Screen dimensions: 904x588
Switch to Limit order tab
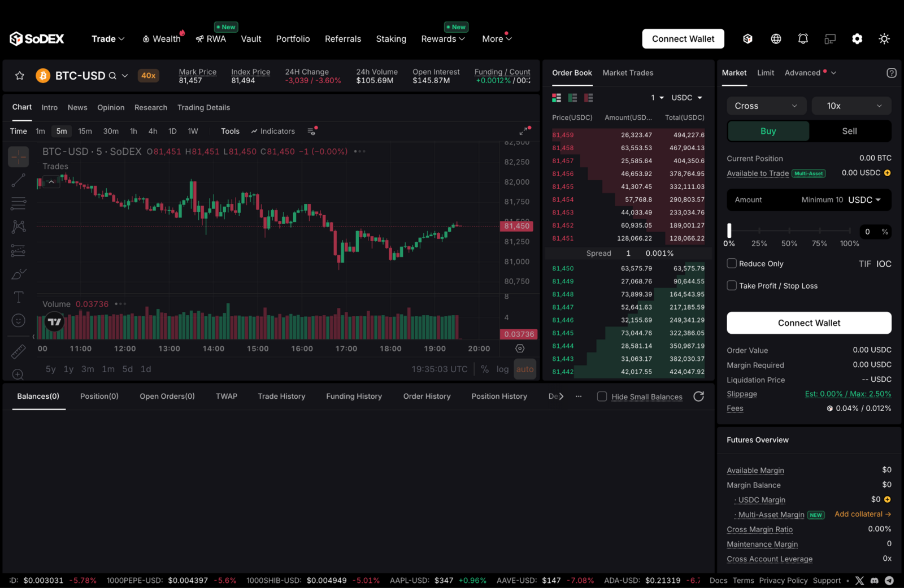tap(766, 73)
